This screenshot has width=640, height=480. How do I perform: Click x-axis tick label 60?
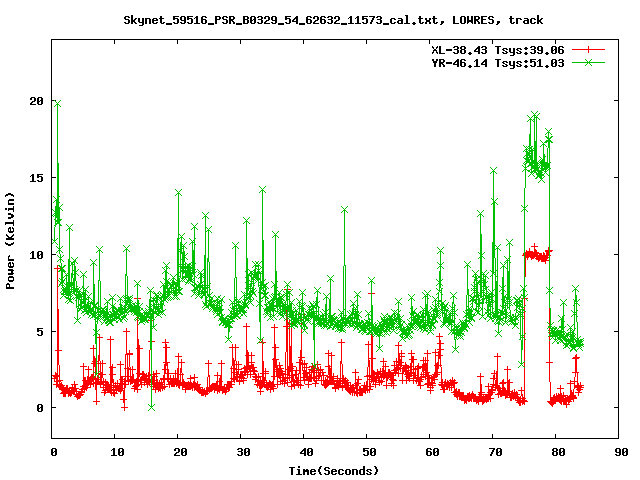pos(432,452)
